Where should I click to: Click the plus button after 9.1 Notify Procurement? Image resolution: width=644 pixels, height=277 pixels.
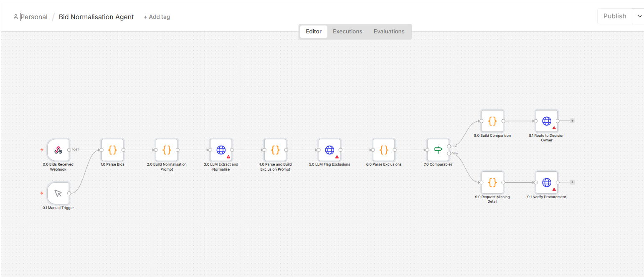[573, 182]
